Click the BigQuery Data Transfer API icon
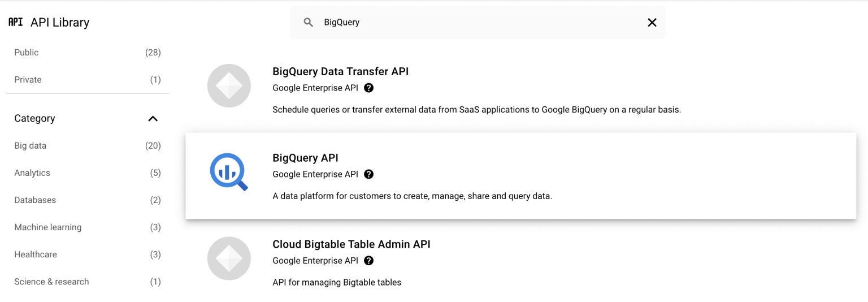Screen dimensions: 868x302 click(229, 86)
